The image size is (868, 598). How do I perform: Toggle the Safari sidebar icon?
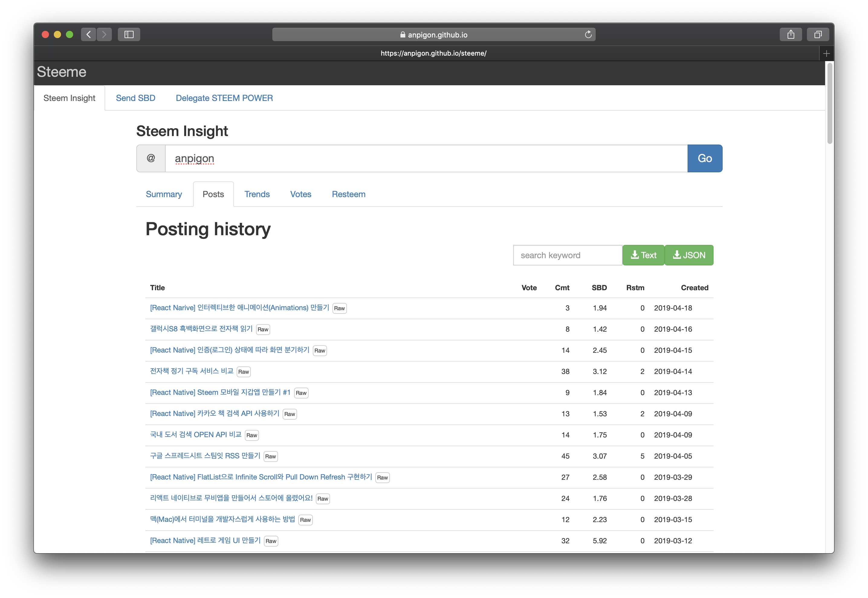(129, 34)
